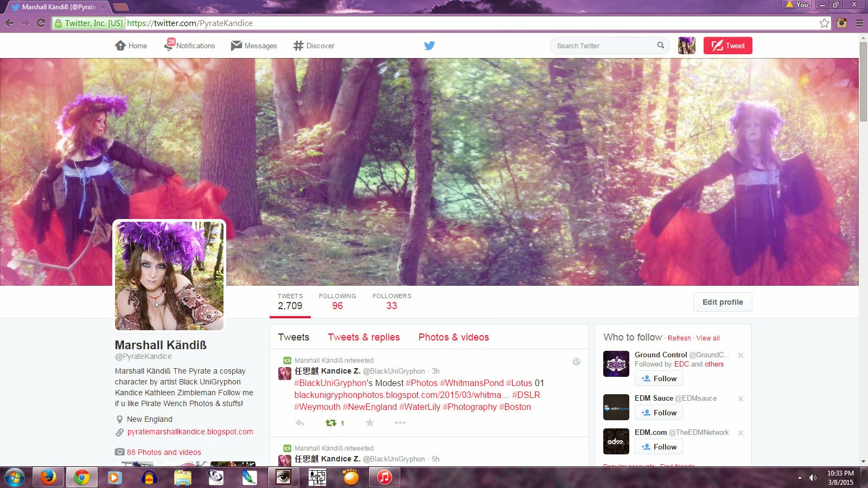This screenshot has width=868, height=488.
Task: Click the address bar showing twitter.com/PyrateKandice
Action: (x=442, y=23)
